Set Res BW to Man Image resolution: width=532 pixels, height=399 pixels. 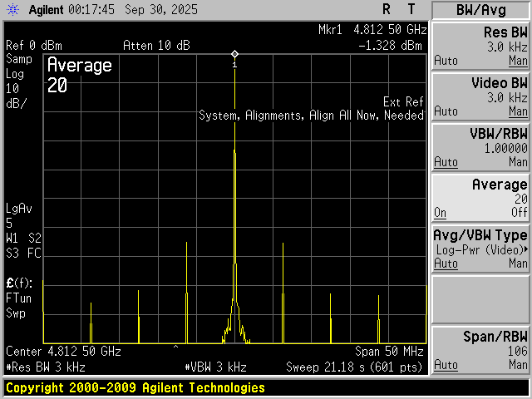(x=518, y=61)
